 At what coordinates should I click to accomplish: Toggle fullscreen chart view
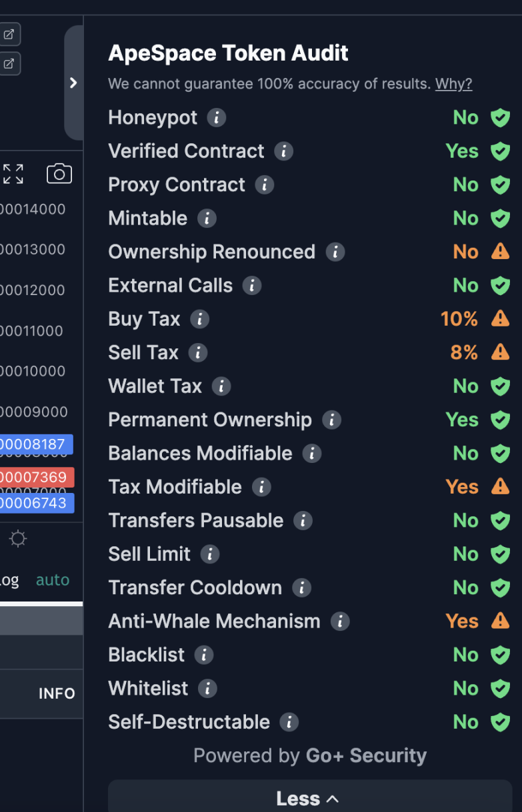click(13, 174)
